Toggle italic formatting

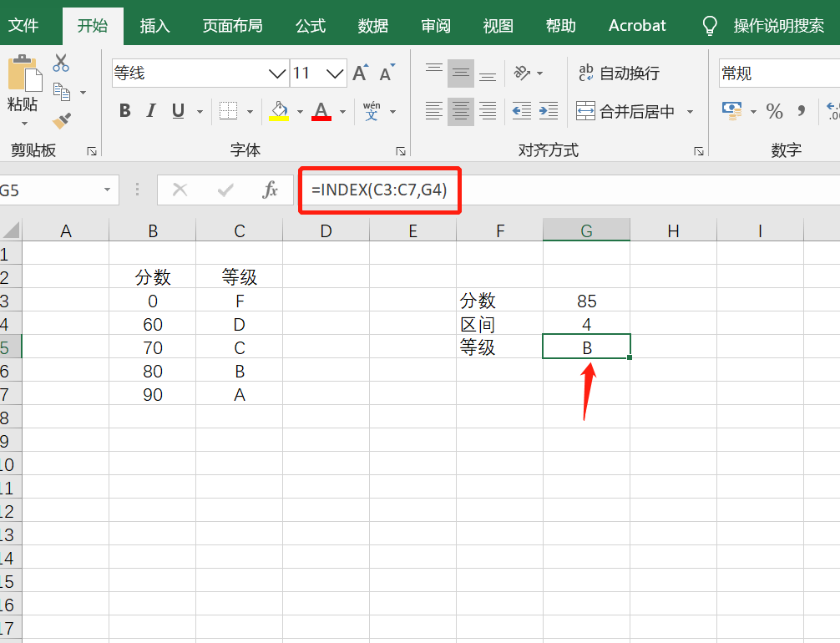pyautogui.click(x=150, y=110)
